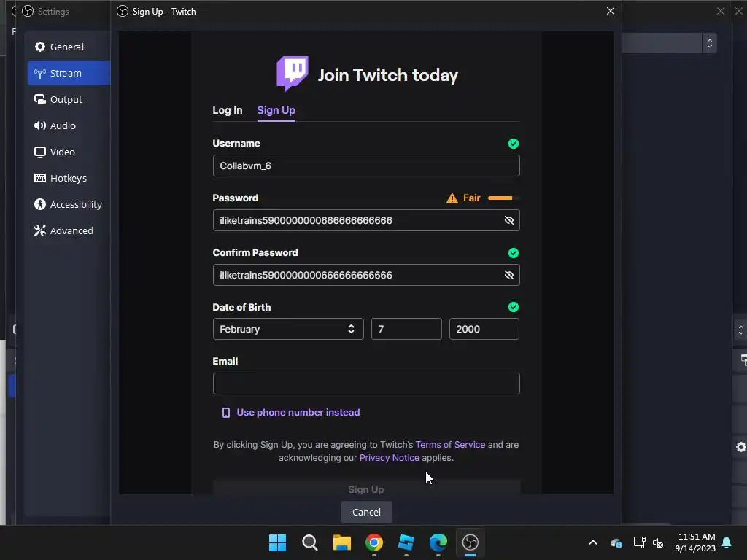
Task: Click the Sign Up submit button
Action: 366,487
